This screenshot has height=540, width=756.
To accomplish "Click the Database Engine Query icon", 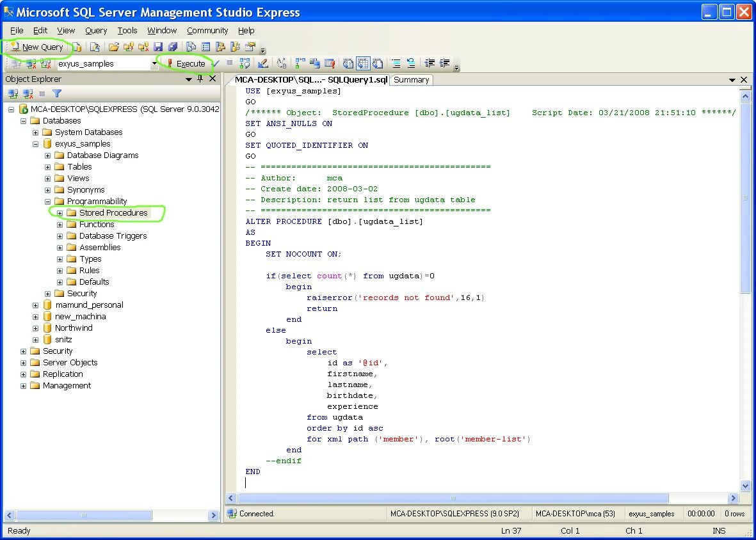I will pyautogui.click(x=77, y=47).
